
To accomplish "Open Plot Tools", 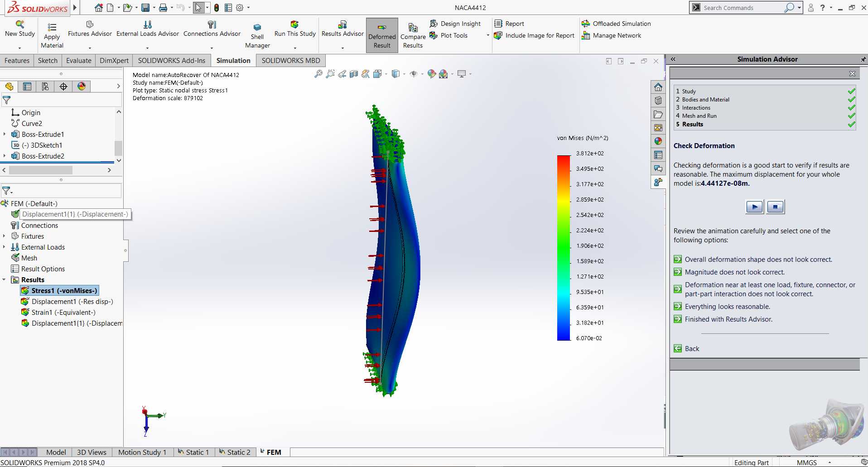I will (x=448, y=35).
